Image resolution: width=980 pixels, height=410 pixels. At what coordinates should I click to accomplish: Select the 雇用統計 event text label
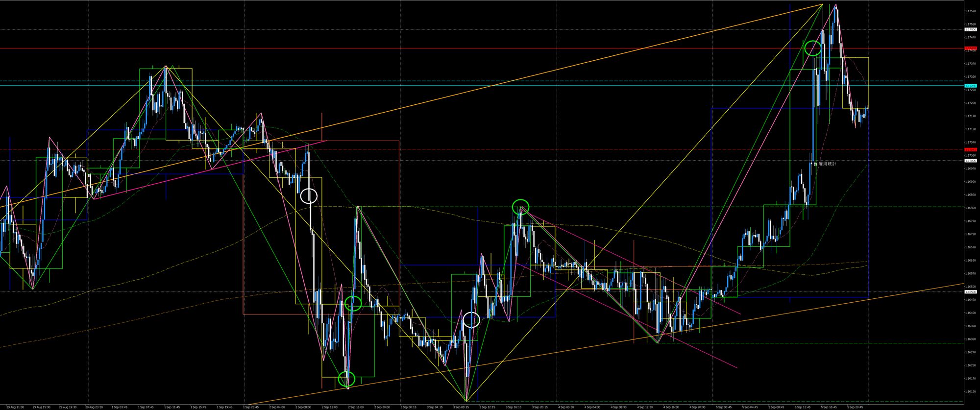[828, 164]
